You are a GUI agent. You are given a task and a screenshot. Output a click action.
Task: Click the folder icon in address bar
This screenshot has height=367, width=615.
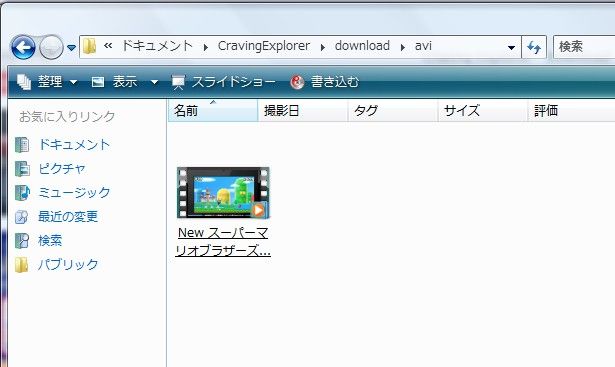[x=90, y=47]
